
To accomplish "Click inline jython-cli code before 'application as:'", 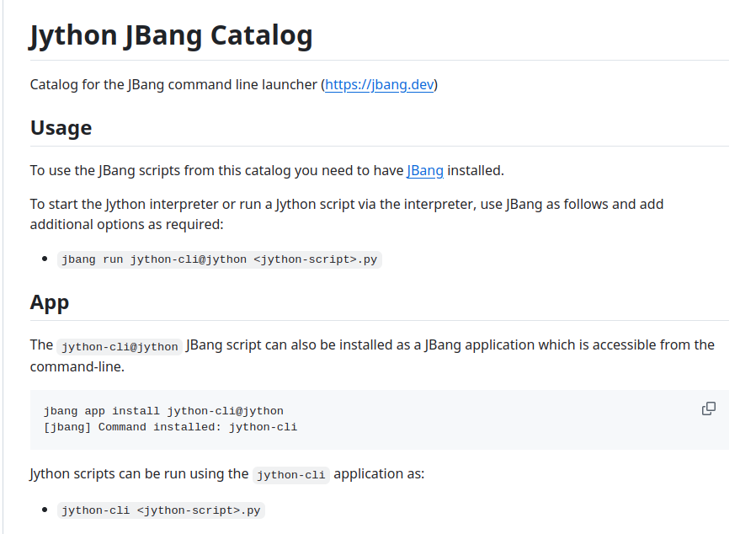I will click(291, 475).
